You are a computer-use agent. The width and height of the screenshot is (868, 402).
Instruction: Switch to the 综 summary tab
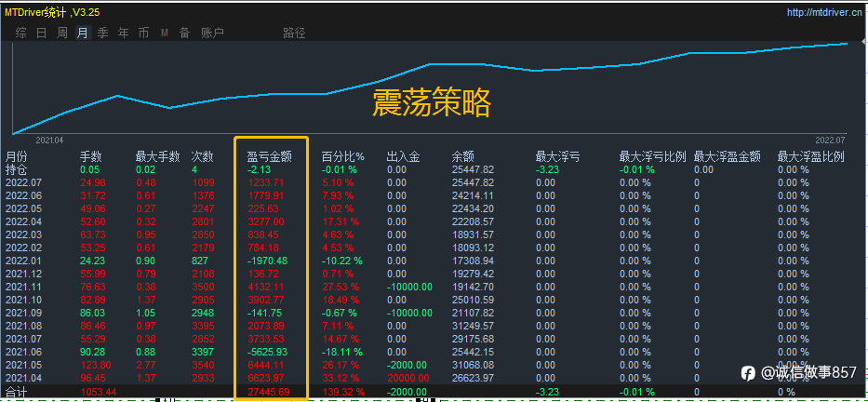tap(21, 33)
